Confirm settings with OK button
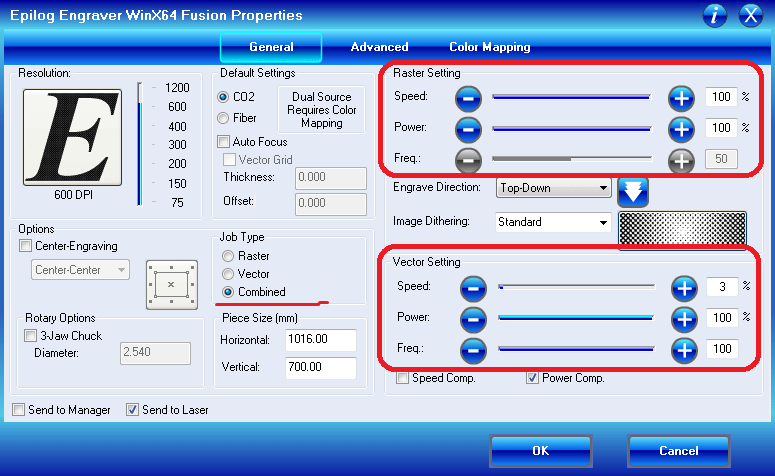Viewport: 775px width, 476px height. point(541,451)
